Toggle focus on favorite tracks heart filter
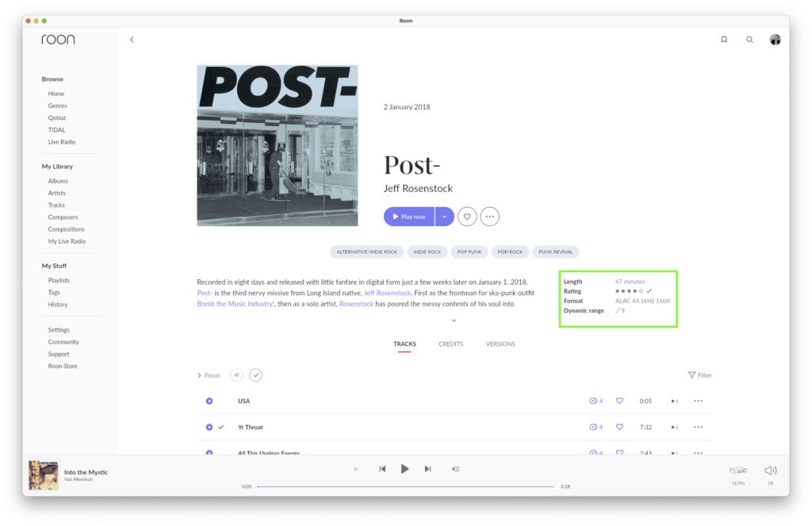The image size is (812, 526). click(x=236, y=375)
